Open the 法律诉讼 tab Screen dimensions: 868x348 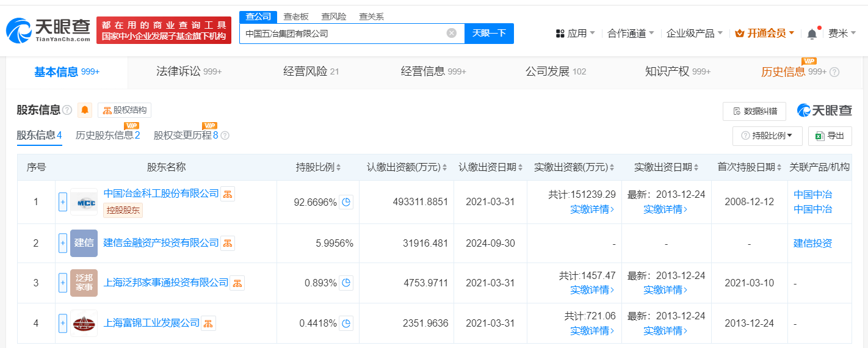click(189, 72)
